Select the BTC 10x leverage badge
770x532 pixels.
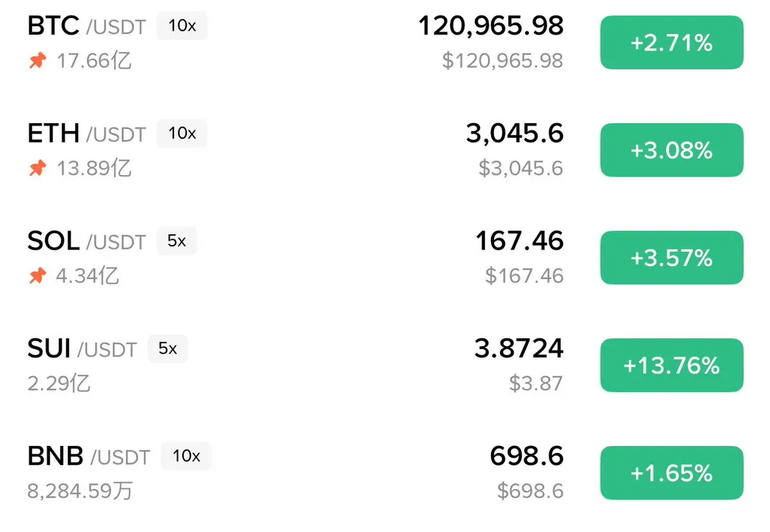(x=182, y=26)
